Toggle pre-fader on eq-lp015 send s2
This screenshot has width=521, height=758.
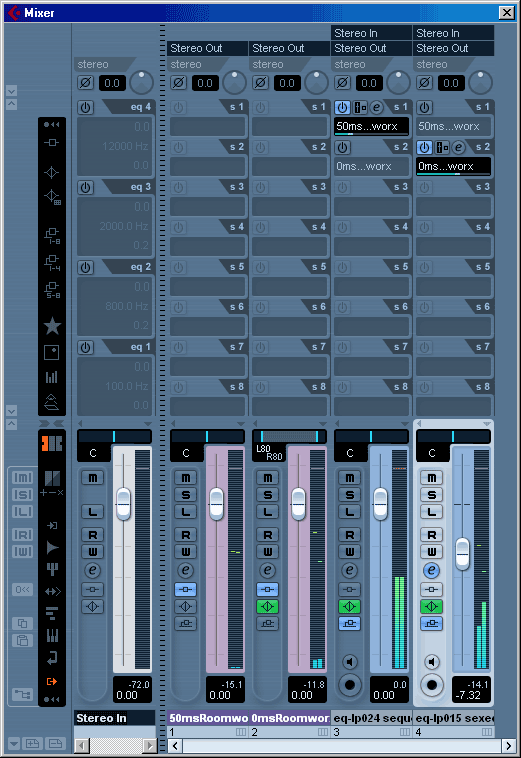point(442,147)
